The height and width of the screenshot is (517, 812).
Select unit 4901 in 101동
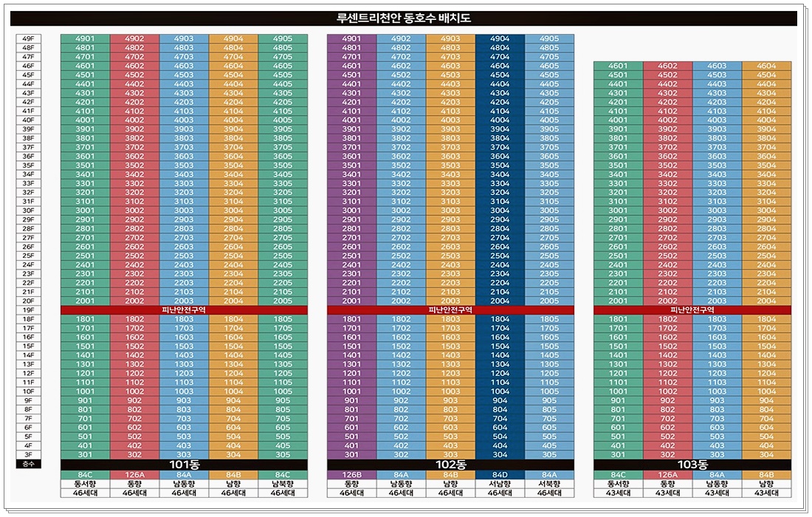85,39
